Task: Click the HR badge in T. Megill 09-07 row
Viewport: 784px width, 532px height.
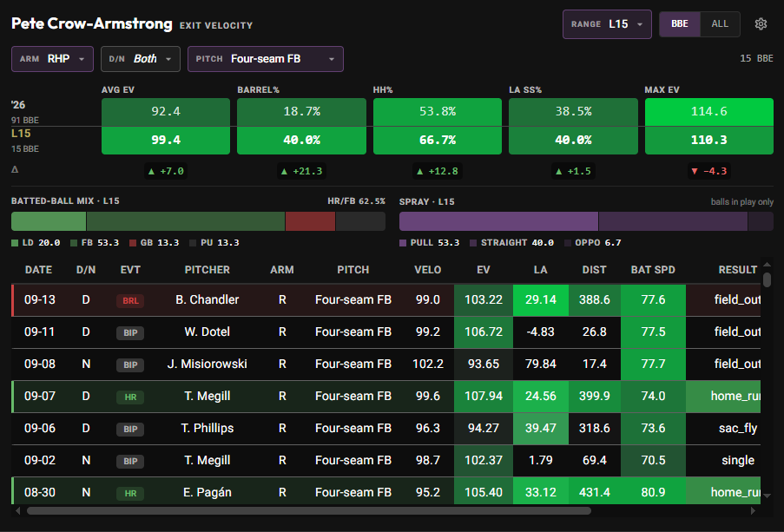Action: point(130,397)
